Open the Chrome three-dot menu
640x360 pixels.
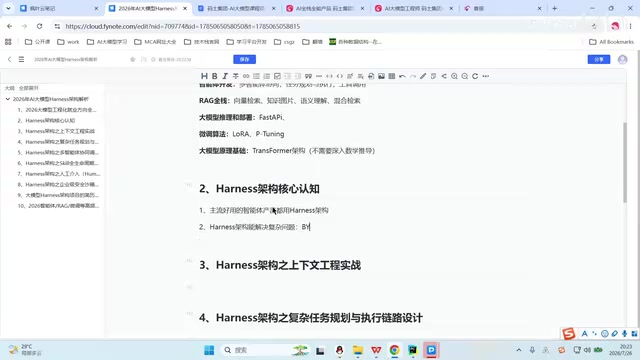(x=630, y=26)
